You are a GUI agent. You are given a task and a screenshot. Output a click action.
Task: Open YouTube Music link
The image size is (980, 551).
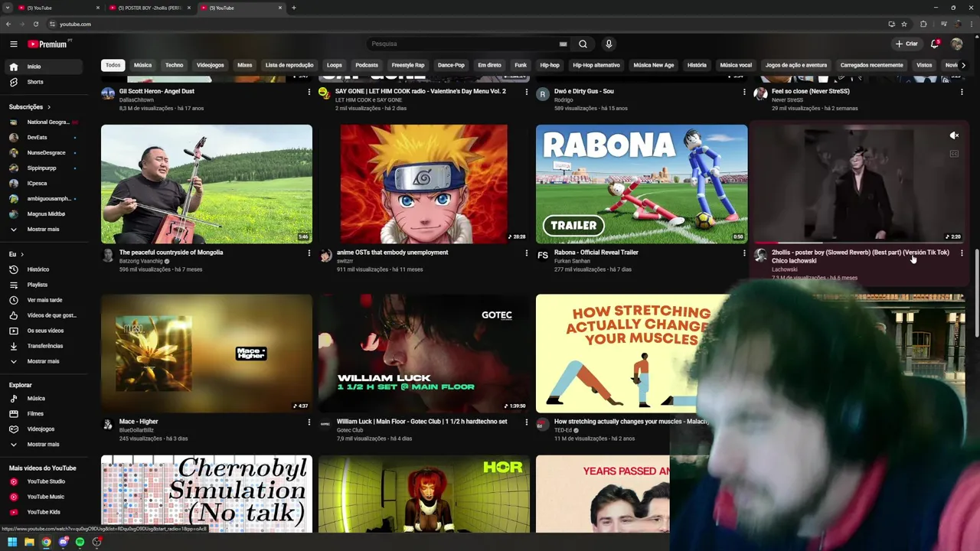tap(44, 497)
